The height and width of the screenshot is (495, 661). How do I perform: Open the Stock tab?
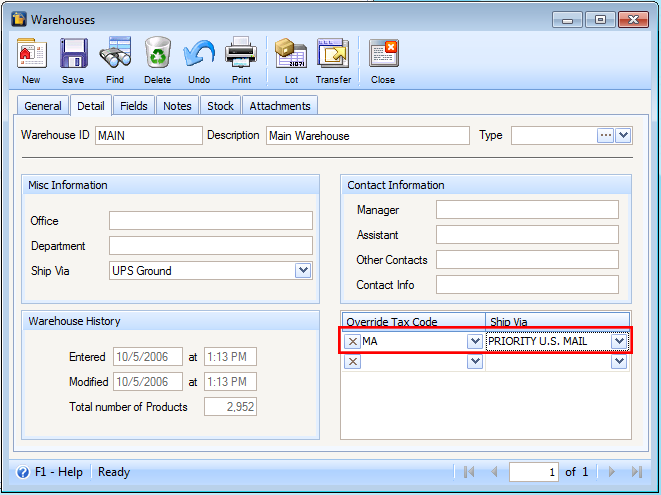click(x=220, y=106)
